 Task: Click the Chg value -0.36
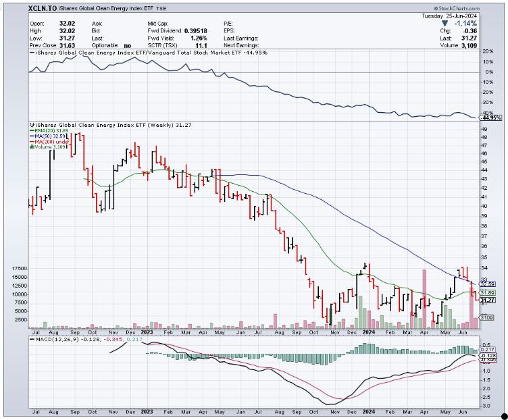(x=470, y=31)
